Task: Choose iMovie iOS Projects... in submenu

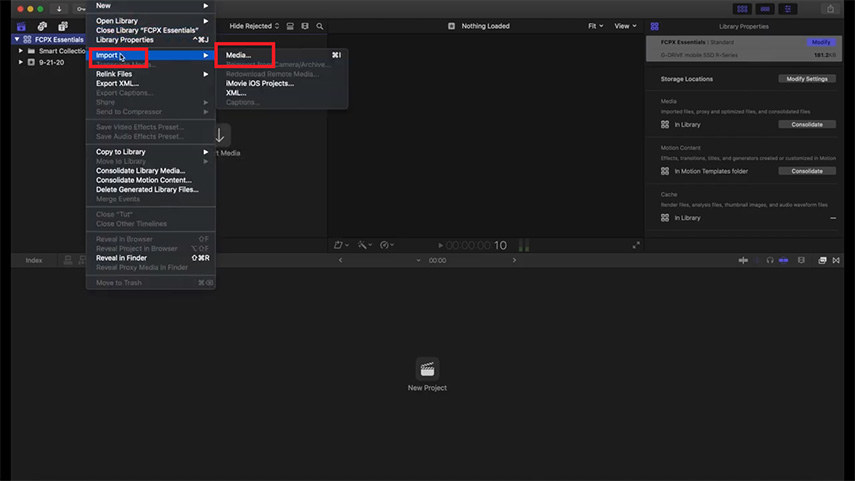Action: pos(282,83)
